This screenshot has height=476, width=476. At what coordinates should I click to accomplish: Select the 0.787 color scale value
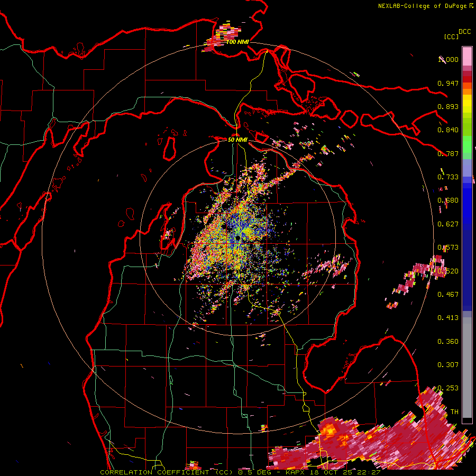(448, 153)
